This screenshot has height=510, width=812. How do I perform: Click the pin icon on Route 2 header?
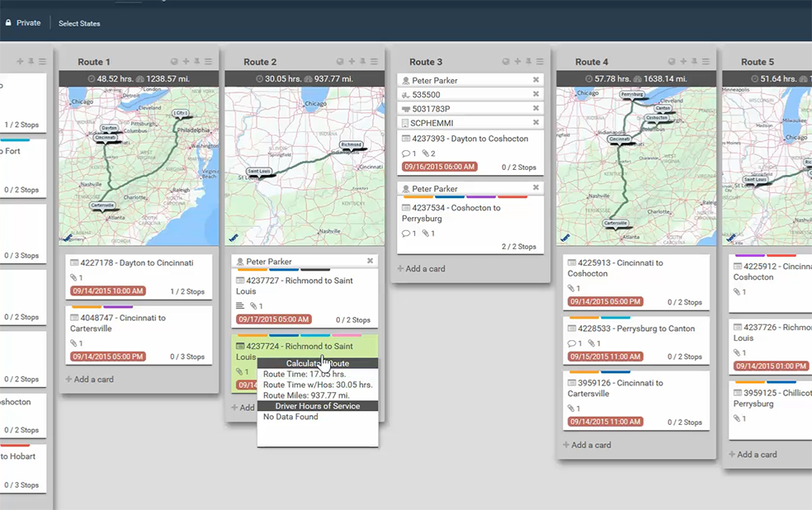pyautogui.click(x=361, y=62)
